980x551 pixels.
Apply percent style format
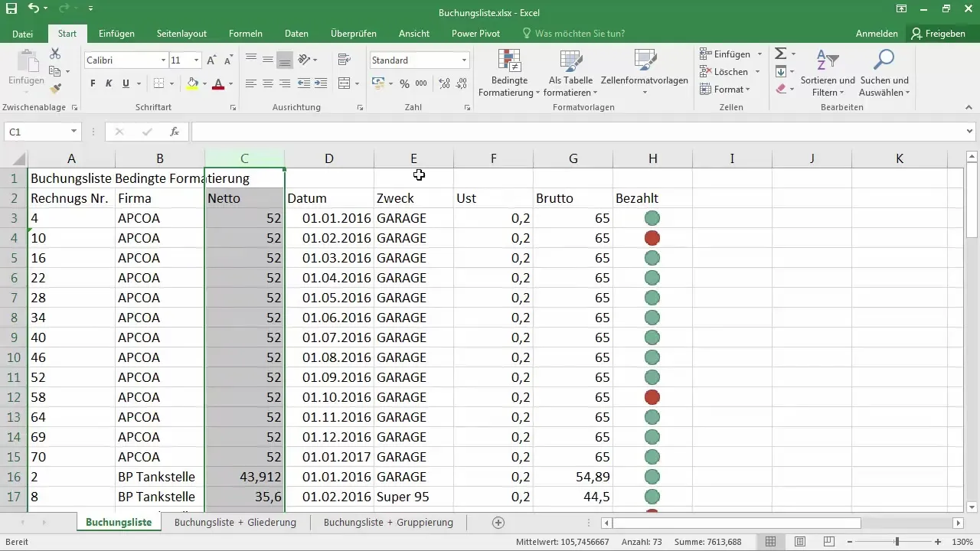[x=404, y=83]
